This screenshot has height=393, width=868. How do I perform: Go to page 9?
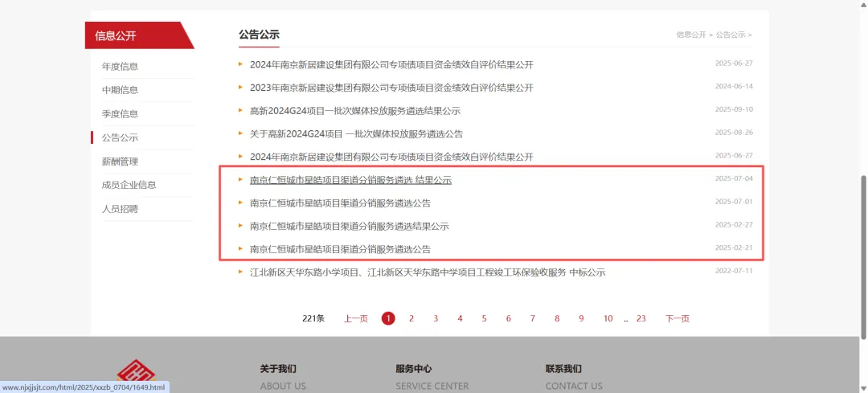(581, 318)
